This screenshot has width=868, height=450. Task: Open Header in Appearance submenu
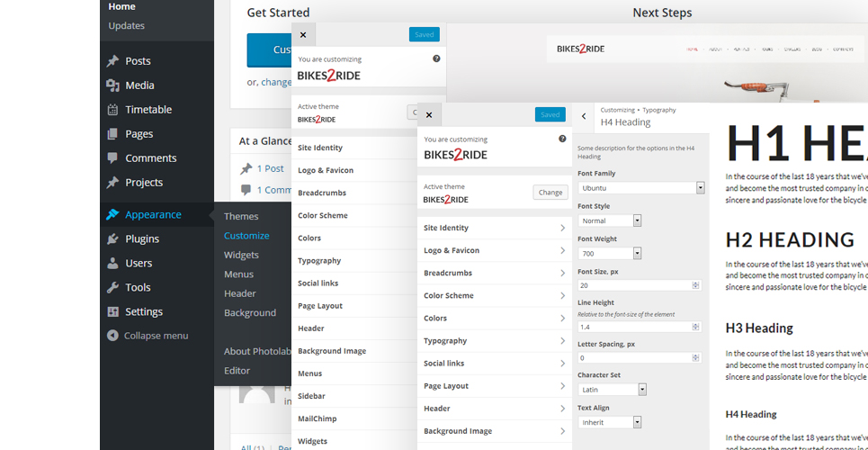click(x=239, y=293)
